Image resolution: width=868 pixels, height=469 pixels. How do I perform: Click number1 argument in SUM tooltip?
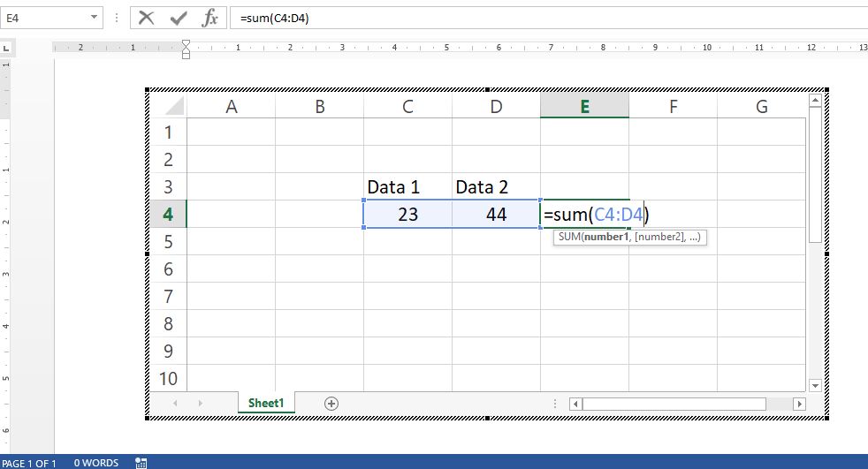point(606,237)
